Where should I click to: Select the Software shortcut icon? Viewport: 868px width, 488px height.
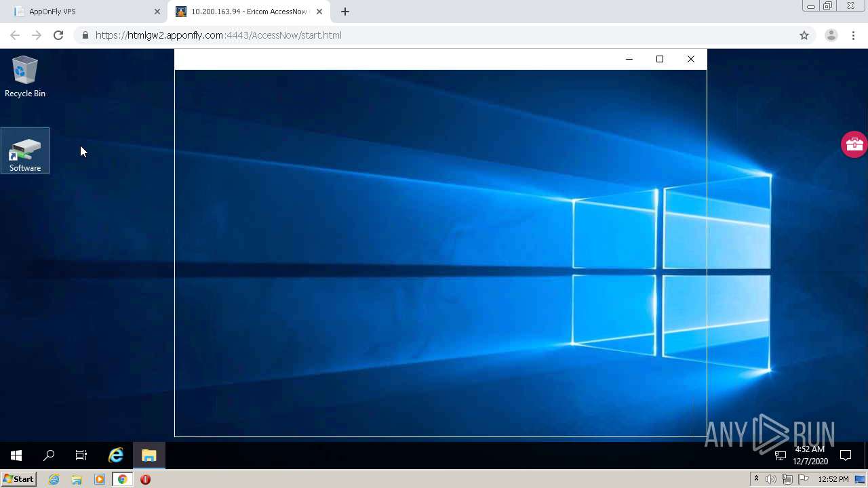[25, 150]
